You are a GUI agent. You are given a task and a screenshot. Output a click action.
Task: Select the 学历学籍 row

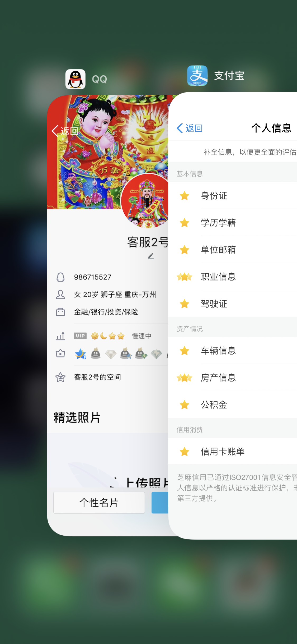tap(233, 223)
